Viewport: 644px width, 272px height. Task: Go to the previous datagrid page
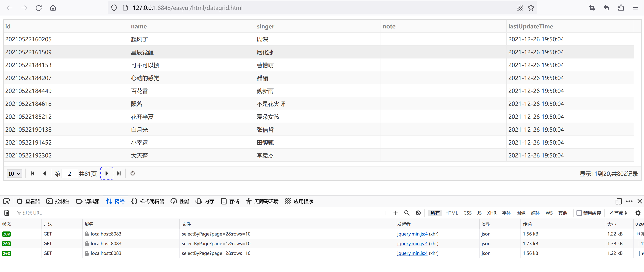click(45, 173)
